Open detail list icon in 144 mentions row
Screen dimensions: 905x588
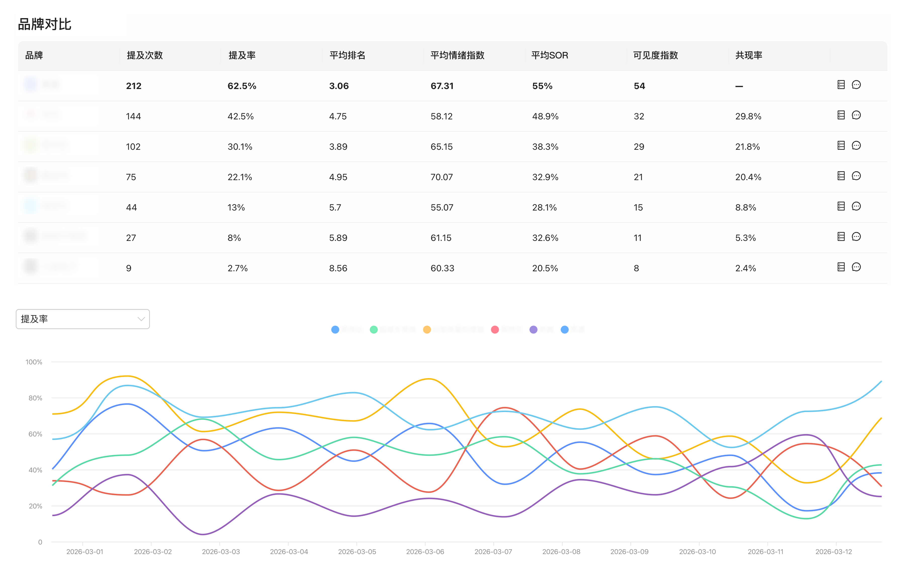pyautogui.click(x=841, y=115)
